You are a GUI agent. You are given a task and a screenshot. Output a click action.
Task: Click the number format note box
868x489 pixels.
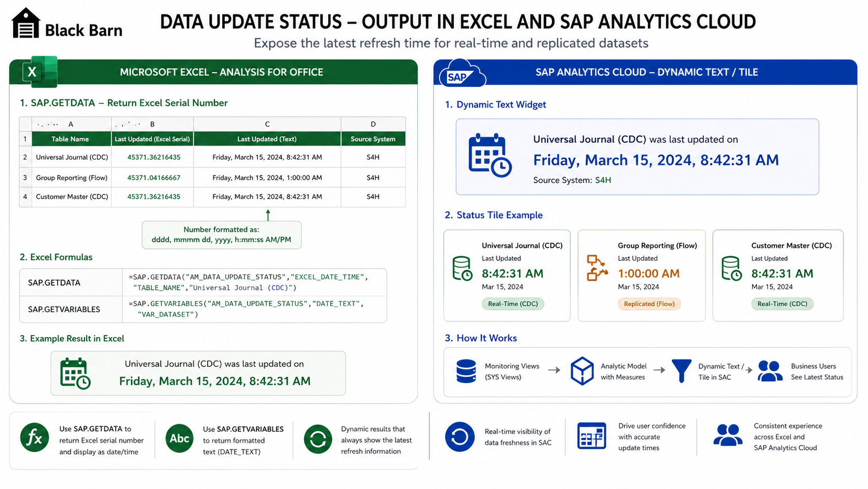pyautogui.click(x=222, y=235)
